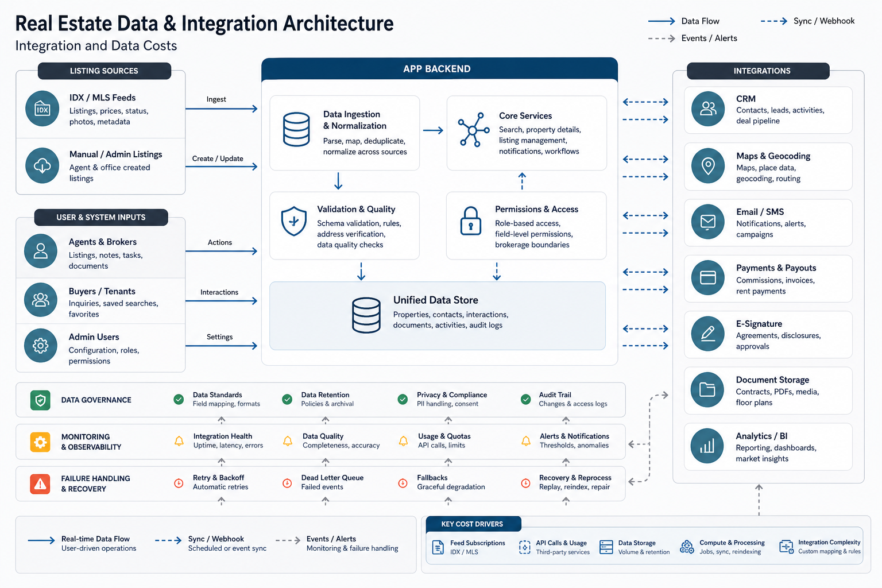Click the Create / Update arrow label
Image resolution: width=882 pixels, height=588 pixels.
(218, 158)
